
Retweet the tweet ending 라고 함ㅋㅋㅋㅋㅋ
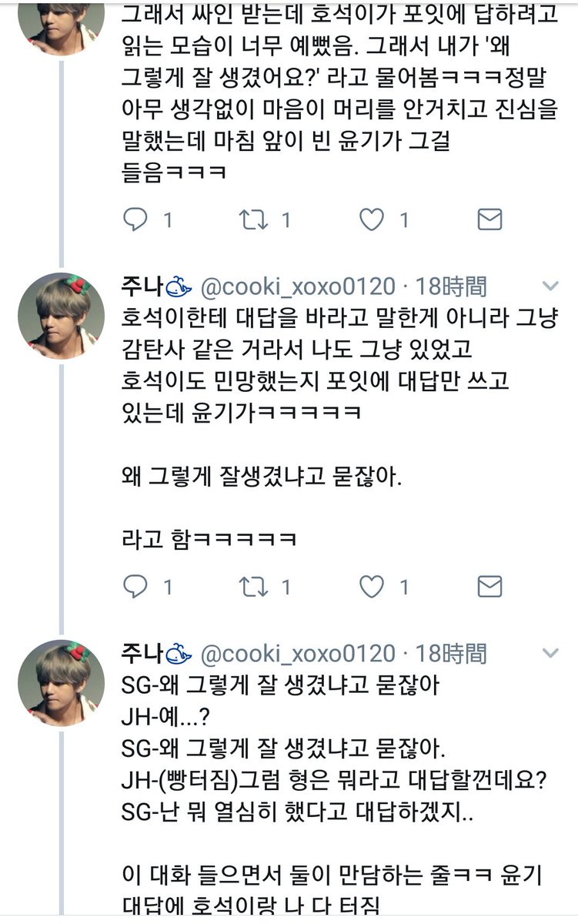[252, 588]
